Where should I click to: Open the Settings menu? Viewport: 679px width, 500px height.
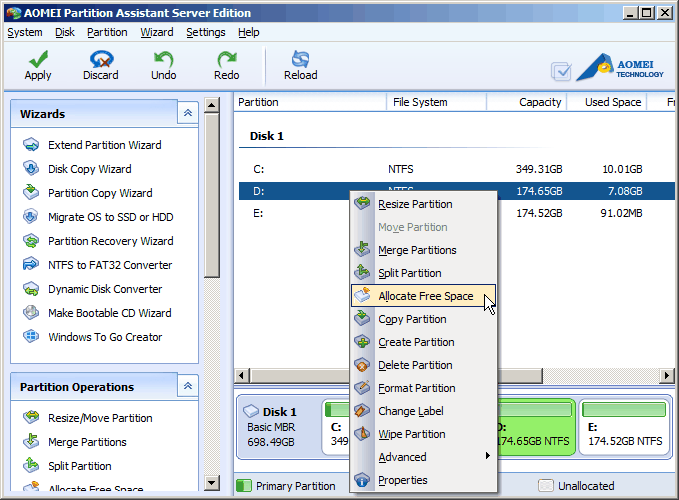[206, 32]
